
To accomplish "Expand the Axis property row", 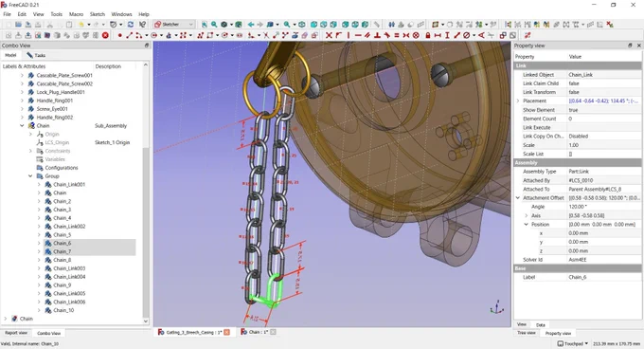I will tap(527, 215).
